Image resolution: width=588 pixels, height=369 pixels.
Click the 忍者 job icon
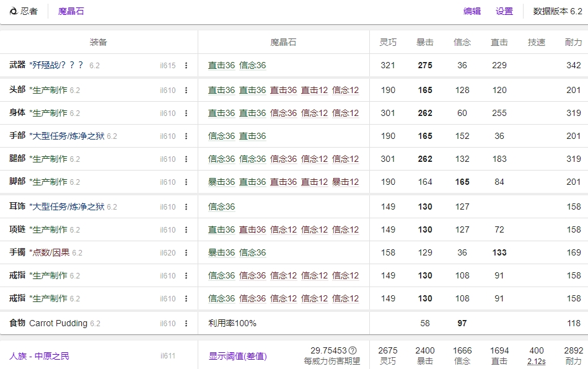pos(14,11)
